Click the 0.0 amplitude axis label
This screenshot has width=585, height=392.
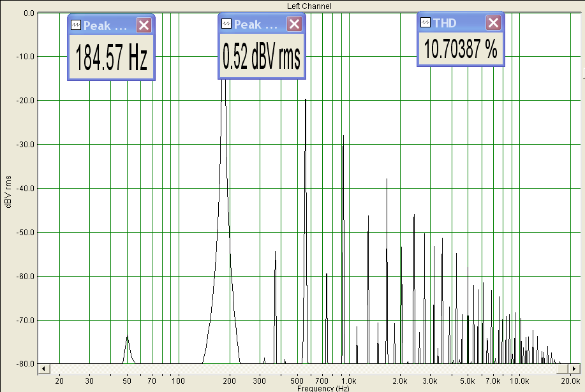click(29, 13)
